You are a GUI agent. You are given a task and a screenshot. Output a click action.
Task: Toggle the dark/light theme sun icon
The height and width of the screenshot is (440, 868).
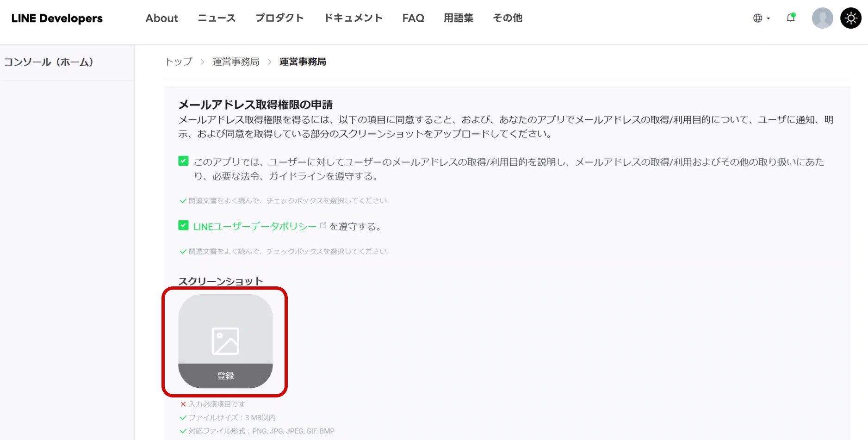(850, 18)
